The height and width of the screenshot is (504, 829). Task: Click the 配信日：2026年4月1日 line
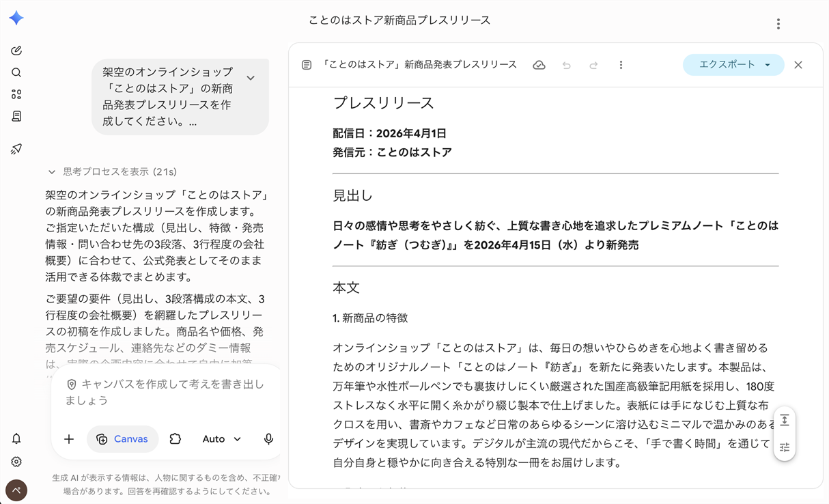(x=389, y=133)
